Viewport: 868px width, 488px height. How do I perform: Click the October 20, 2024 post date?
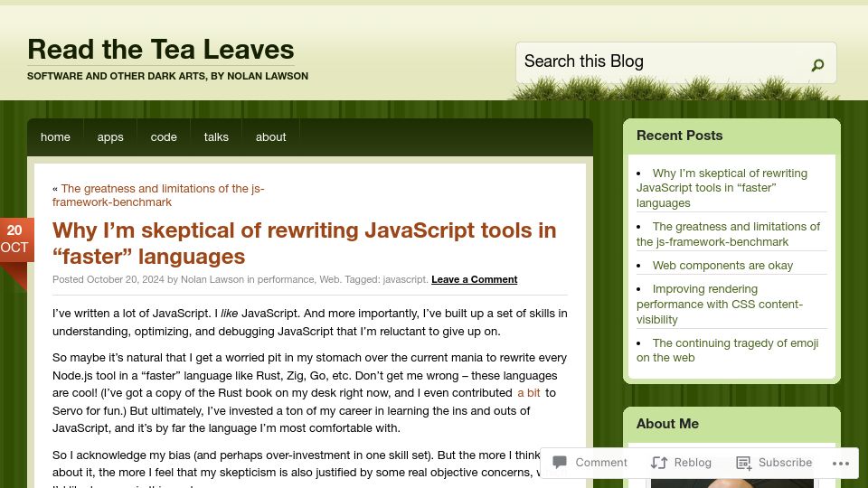coord(125,279)
